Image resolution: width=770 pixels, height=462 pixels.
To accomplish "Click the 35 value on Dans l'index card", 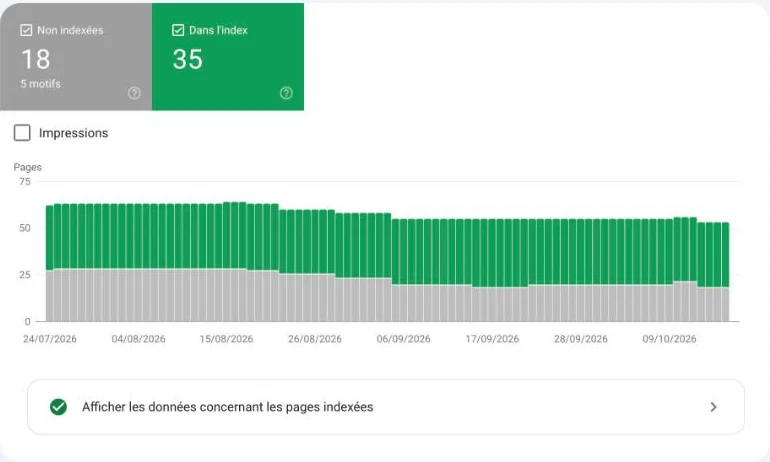I will tap(188, 59).
